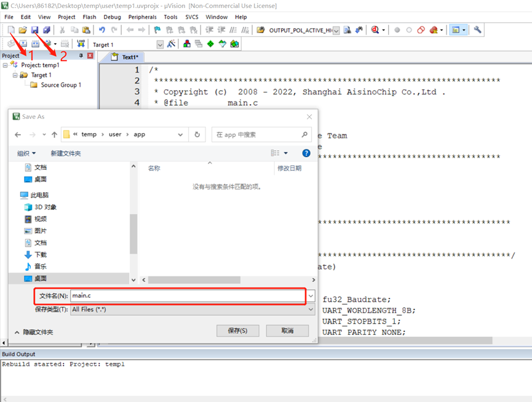Click the Undo arrow in toolbar

pos(101,30)
